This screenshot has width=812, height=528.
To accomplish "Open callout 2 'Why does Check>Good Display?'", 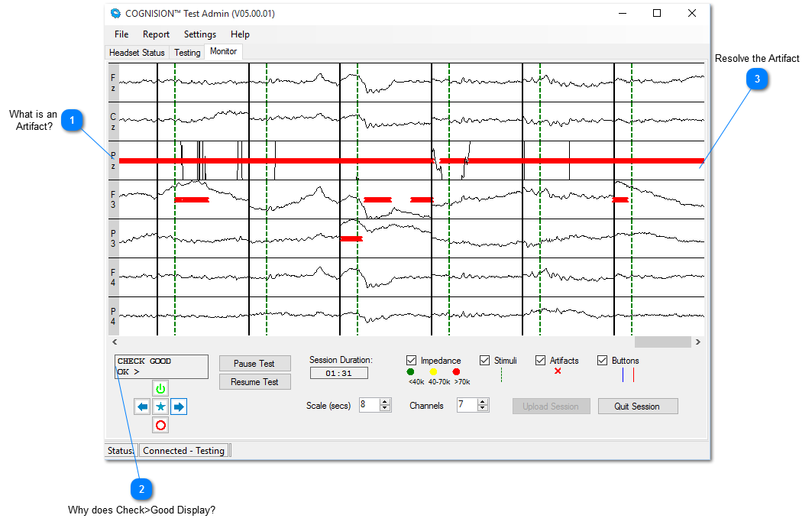I will click(142, 489).
